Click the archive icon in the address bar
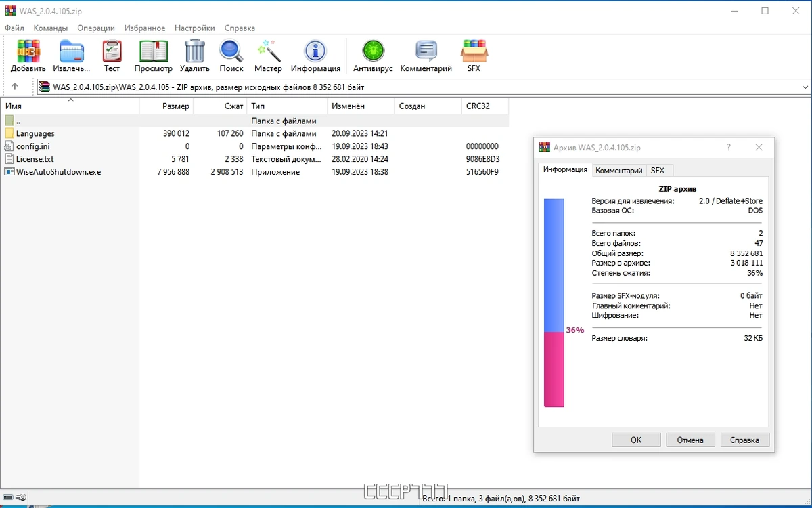 click(44, 87)
